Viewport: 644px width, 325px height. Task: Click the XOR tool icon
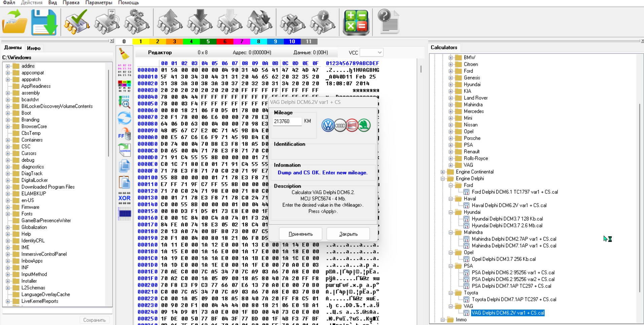coord(124,198)
